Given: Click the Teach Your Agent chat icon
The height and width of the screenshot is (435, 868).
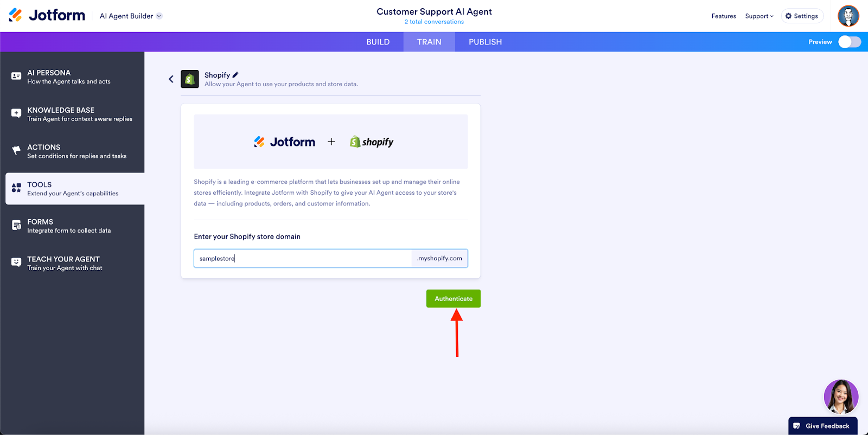Looking at the screenshot, I should [16, 263].
